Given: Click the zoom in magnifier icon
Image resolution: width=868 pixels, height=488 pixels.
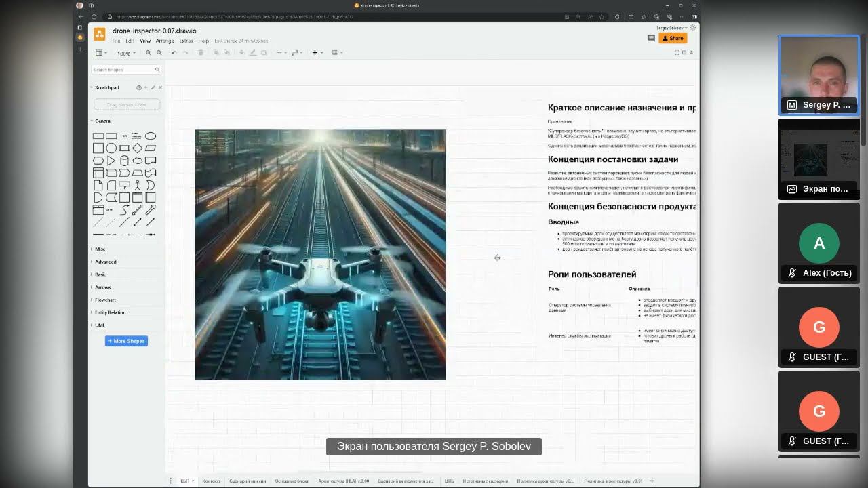Looking at the screenshot, I should click(x=149, y=52).
